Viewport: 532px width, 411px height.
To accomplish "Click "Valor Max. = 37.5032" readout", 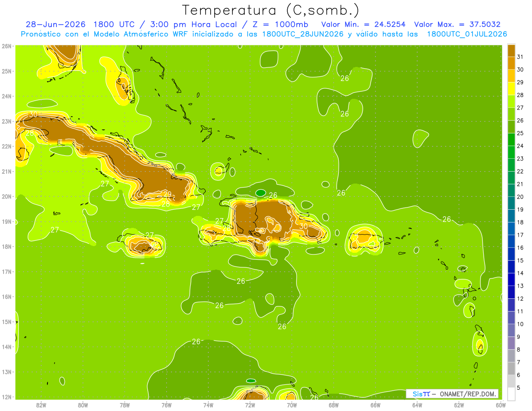I will [457, 24].
